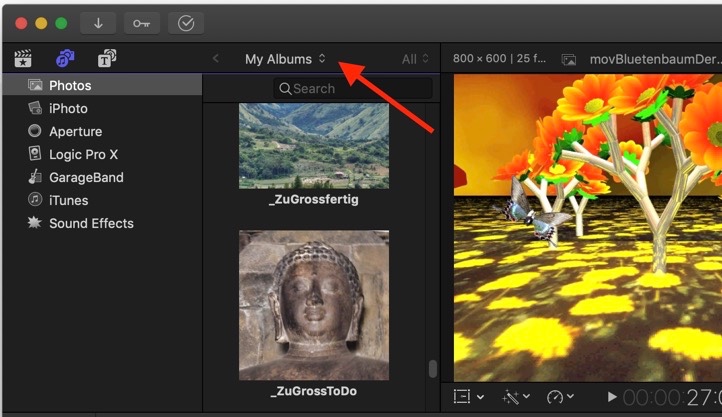
Task: Open the enhancements magic wand menu
Action: (x=517, y=397)
